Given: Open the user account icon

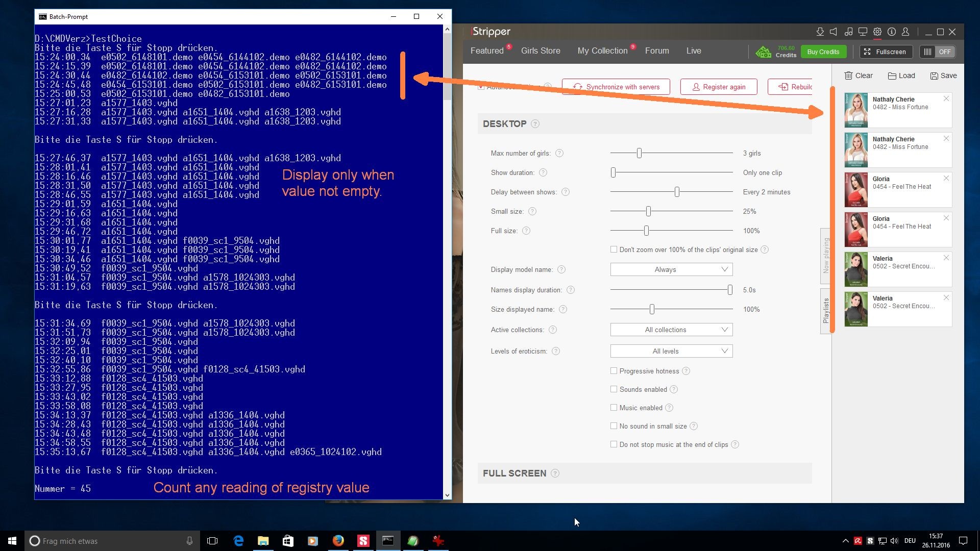Looking at the screenshot, I should [x=905, y=32].
